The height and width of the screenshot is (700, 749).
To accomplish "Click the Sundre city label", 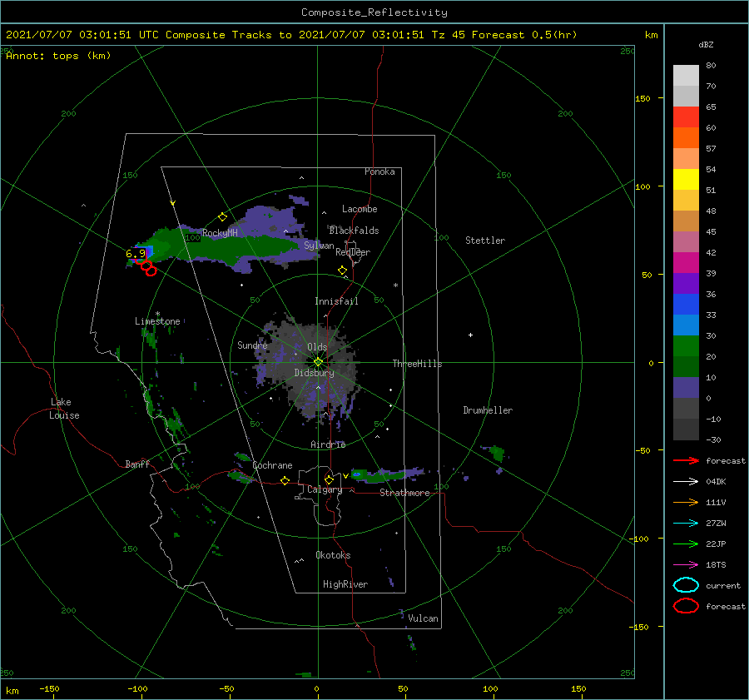I will coord(252,345).
